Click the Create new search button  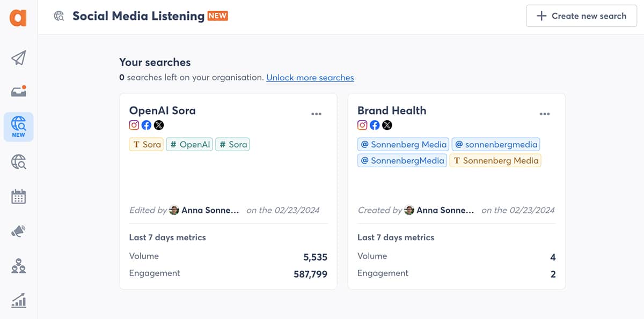[x=582, y=16]
